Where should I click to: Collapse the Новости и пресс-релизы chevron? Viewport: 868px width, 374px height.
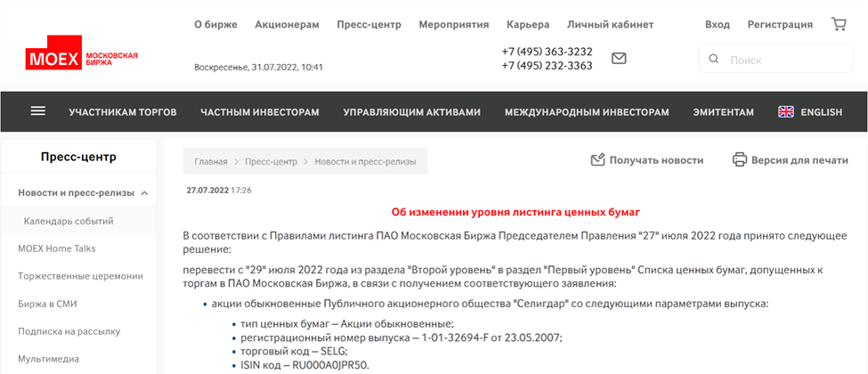click(x=144, y=193)
